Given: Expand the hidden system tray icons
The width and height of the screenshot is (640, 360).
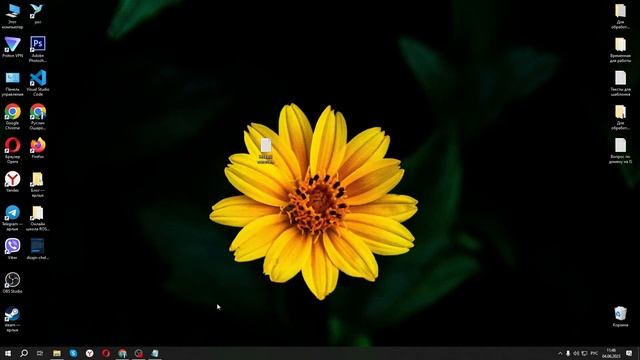Looking at the screenshot, I should (x=560, y=353).
